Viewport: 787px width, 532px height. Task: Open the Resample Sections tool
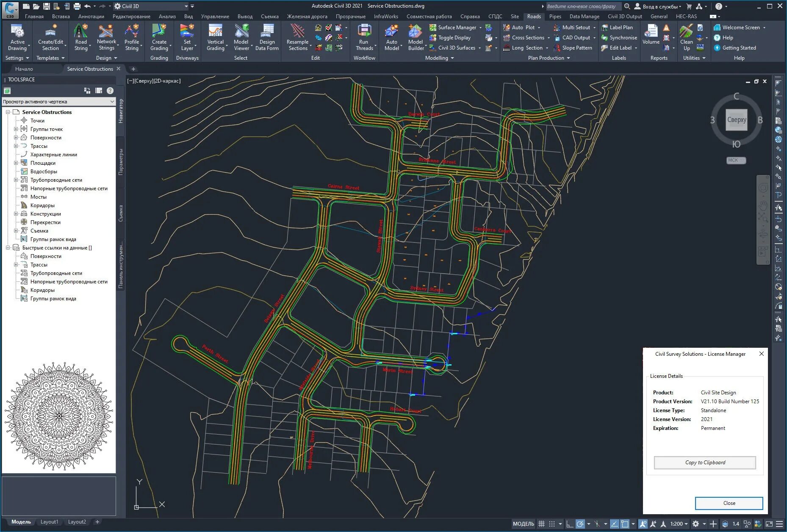[x=298, y=37]
